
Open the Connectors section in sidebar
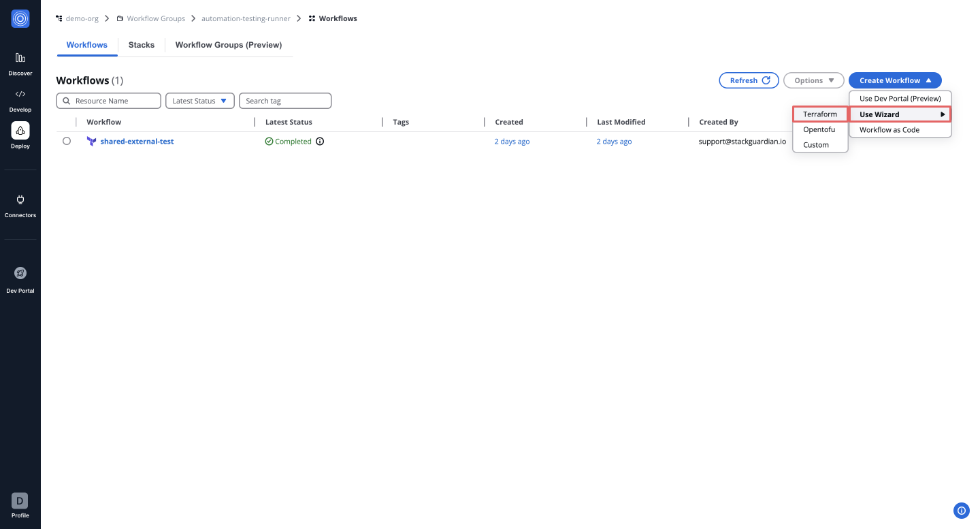pyautogui.click(x=20, y=206)
